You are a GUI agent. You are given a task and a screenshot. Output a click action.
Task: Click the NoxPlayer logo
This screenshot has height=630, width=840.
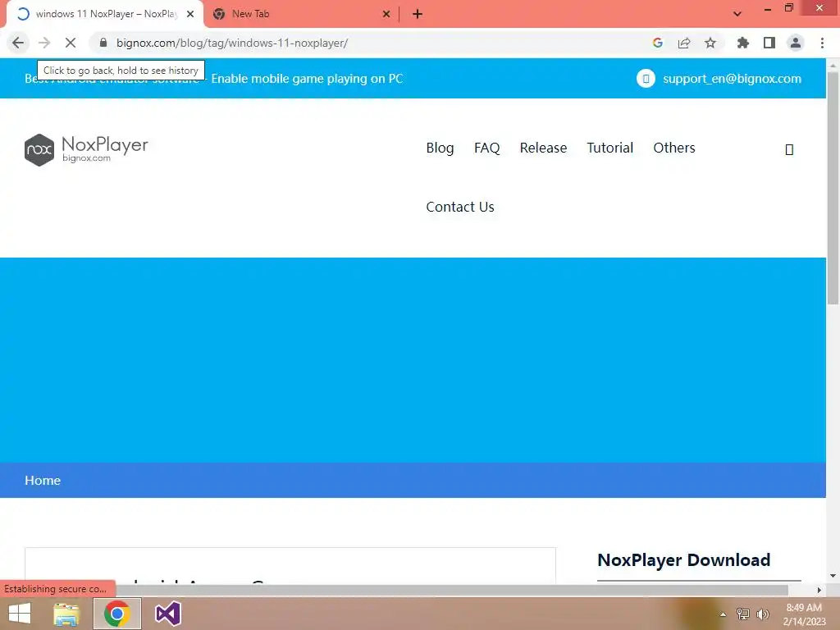tap(86, 149)
